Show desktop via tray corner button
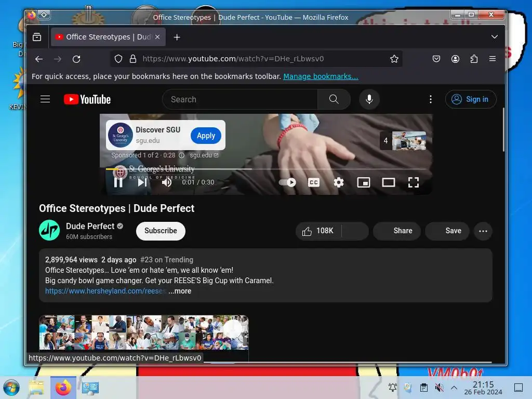This screenshot has width=532, height=399. pyautogui.click(x=518, y=388)
